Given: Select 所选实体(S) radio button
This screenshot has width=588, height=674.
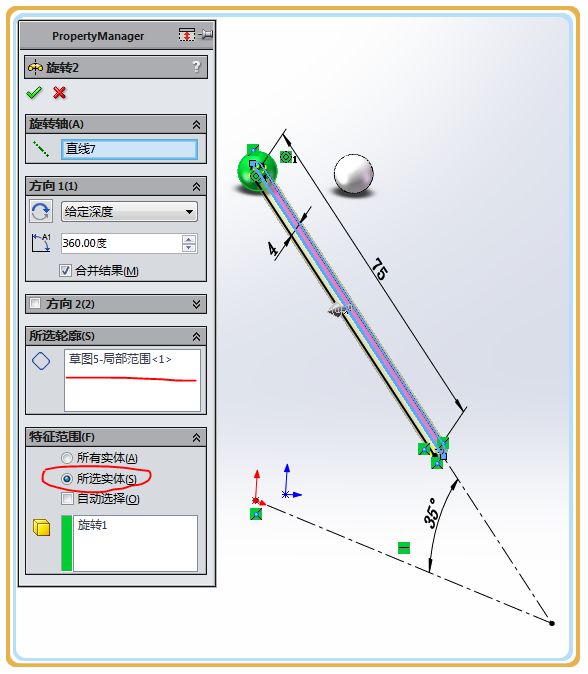Looking at the screenshot, I should coord(67,478).
